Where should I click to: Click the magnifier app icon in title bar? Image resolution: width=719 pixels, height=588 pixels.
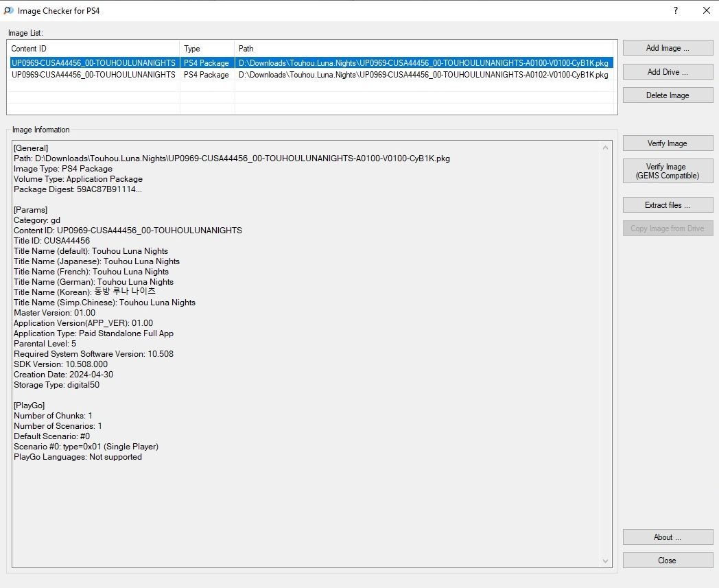click(x=8, y=10)
